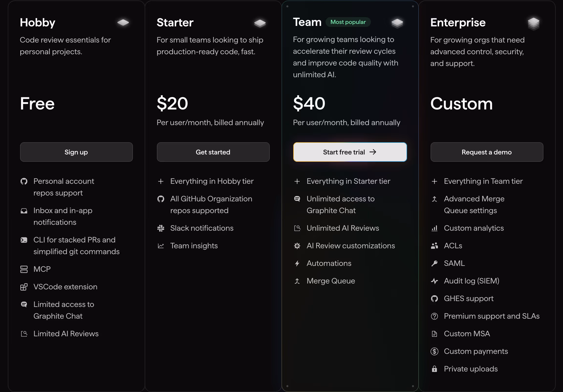Click chat icon beside Limited access to Graphite Chat
563x392 pixels.
pos(24,305)
